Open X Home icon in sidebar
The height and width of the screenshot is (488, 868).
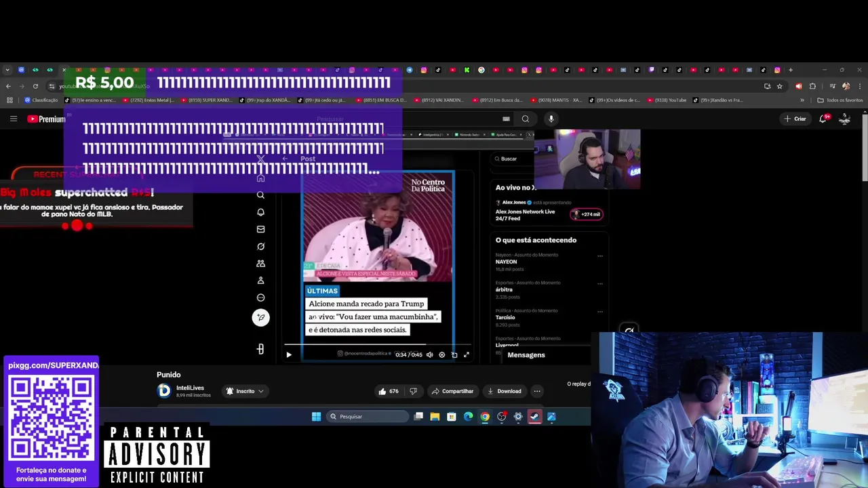coord(260,178)
